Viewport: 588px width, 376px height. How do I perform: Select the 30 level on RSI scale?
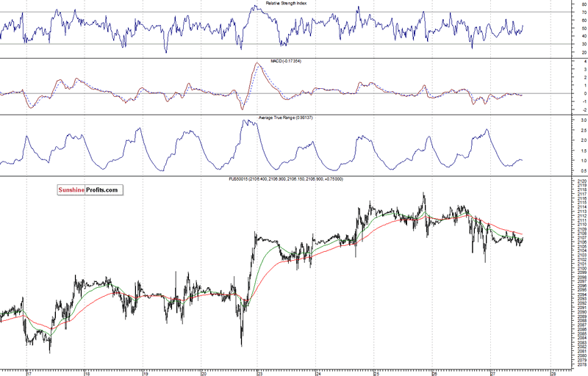[x=584, y=44]
